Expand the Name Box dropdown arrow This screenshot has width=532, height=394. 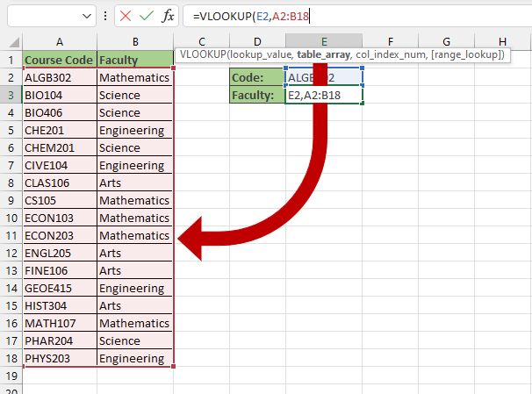click(x=87, y=16)
